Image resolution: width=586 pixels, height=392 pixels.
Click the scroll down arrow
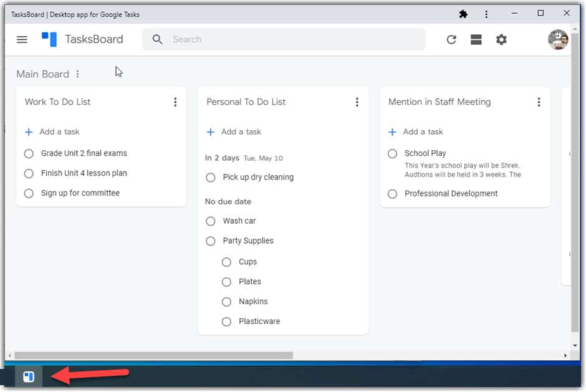coord(575,346)
